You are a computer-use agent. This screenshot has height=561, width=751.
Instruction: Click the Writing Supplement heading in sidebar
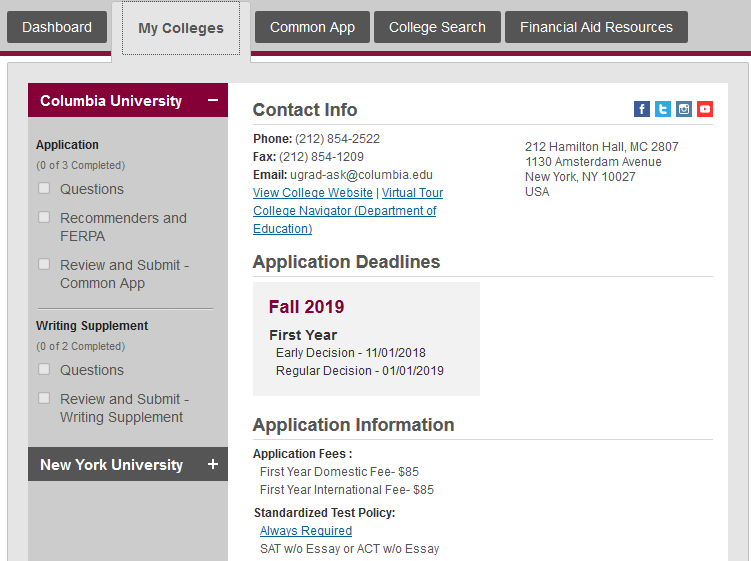point(92,326)
